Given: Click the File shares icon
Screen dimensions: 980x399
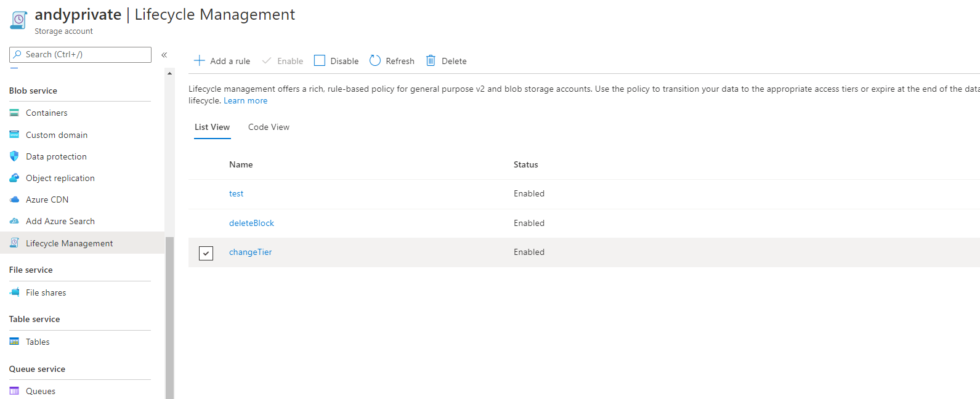Looking at the screenshot, I should [14, 292].
